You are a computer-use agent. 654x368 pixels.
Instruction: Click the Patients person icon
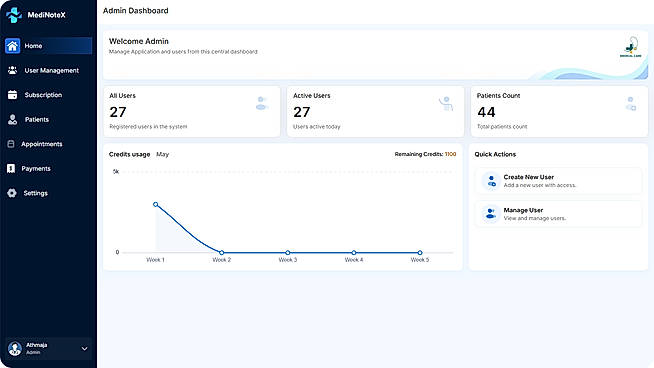(x=13, y=120)
